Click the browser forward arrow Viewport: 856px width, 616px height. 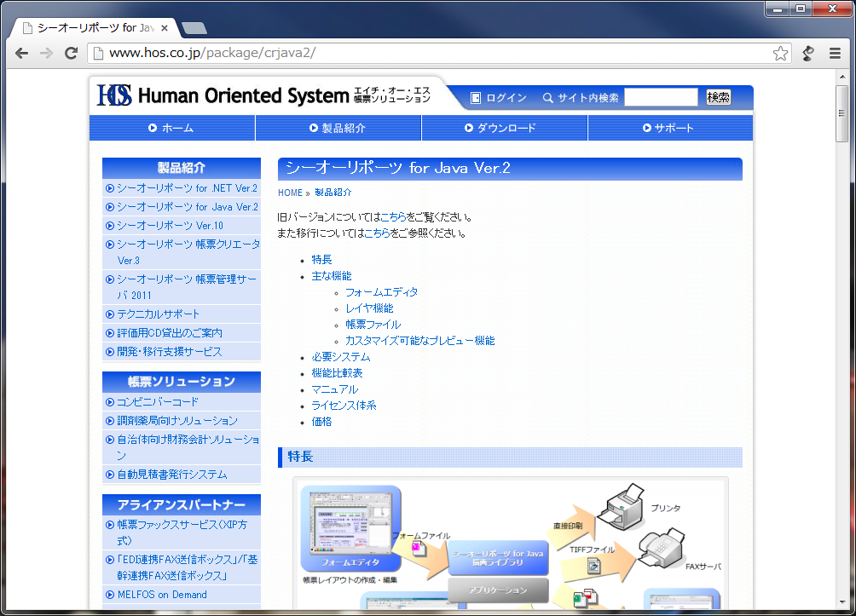click(46, 53)
